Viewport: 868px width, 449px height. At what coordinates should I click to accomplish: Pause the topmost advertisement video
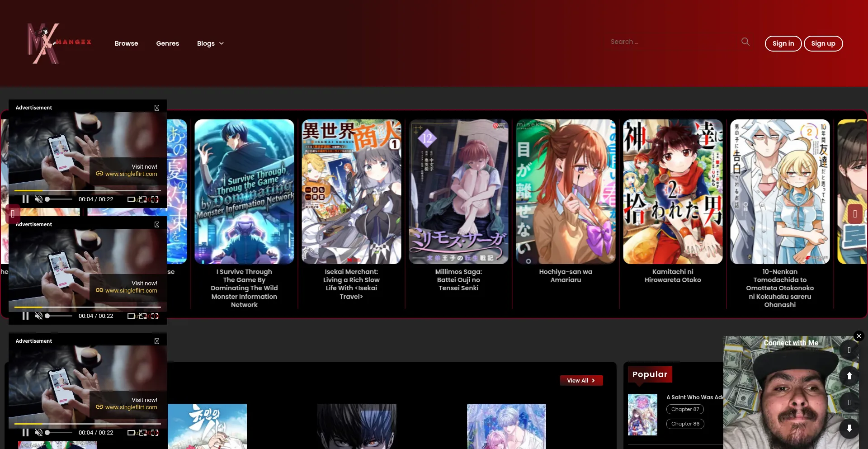[x=25, y=199]
